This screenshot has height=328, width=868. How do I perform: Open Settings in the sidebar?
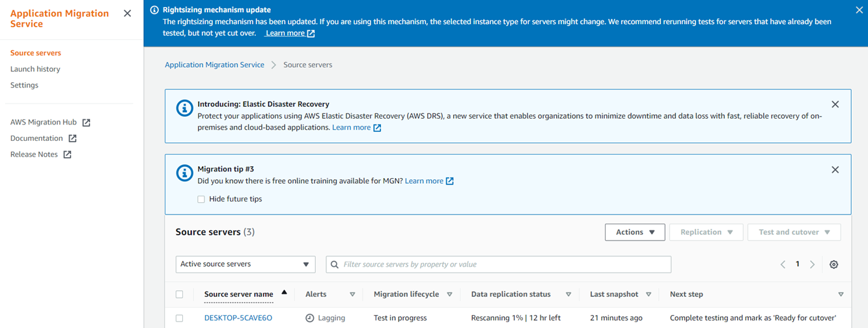24,85
